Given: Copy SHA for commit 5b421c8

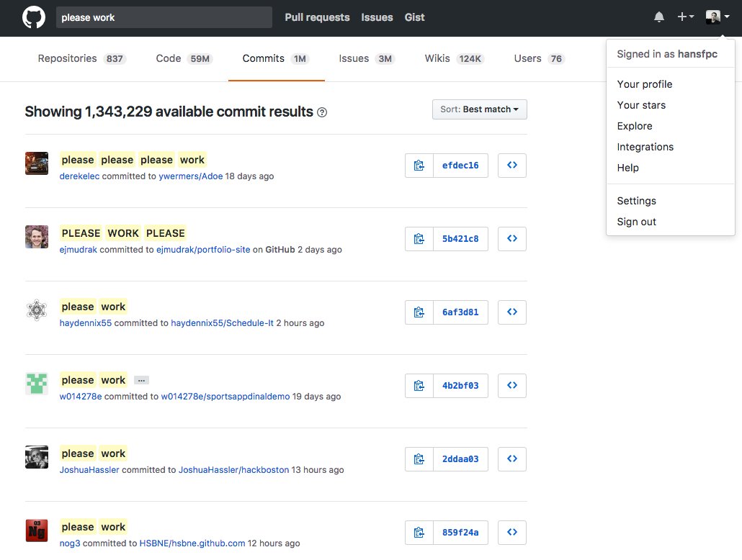Looking at the screenshot, I should coord(419,239).
